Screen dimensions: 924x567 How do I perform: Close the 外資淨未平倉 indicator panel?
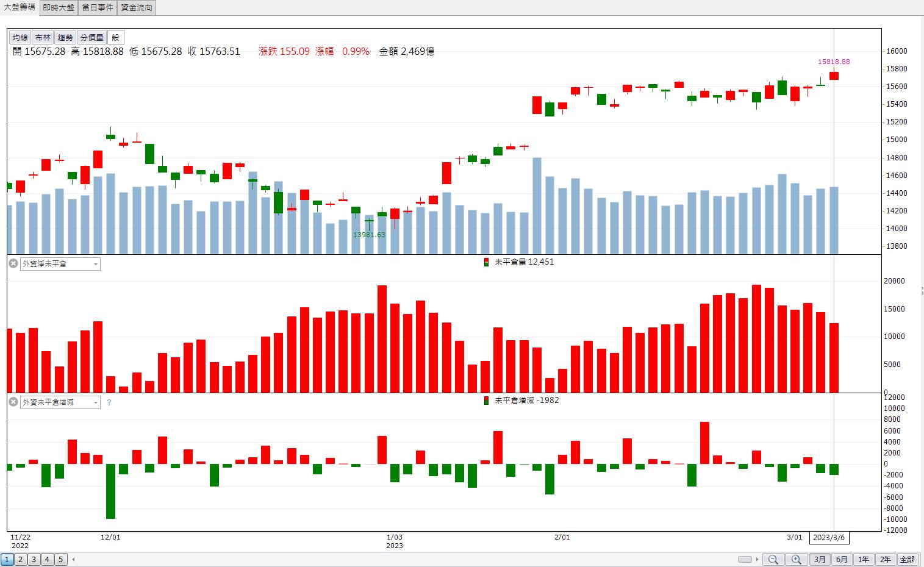click(x=13, y=263)
